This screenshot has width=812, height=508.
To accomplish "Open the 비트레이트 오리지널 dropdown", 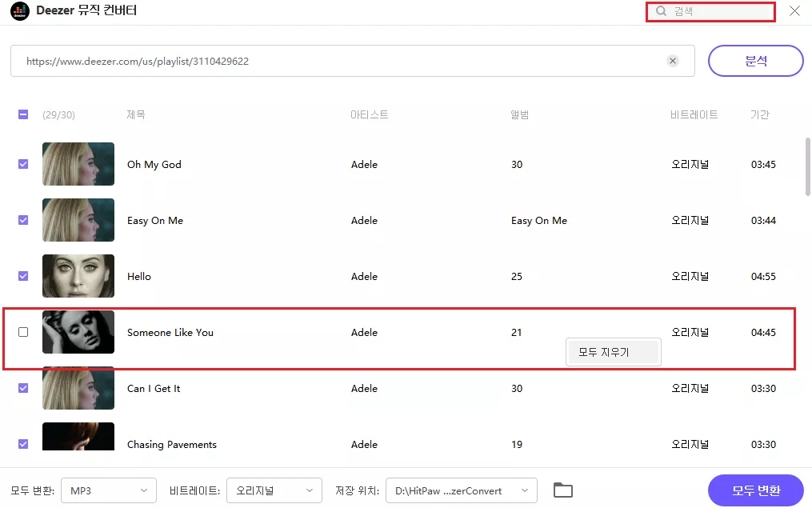I will [274, 490].
